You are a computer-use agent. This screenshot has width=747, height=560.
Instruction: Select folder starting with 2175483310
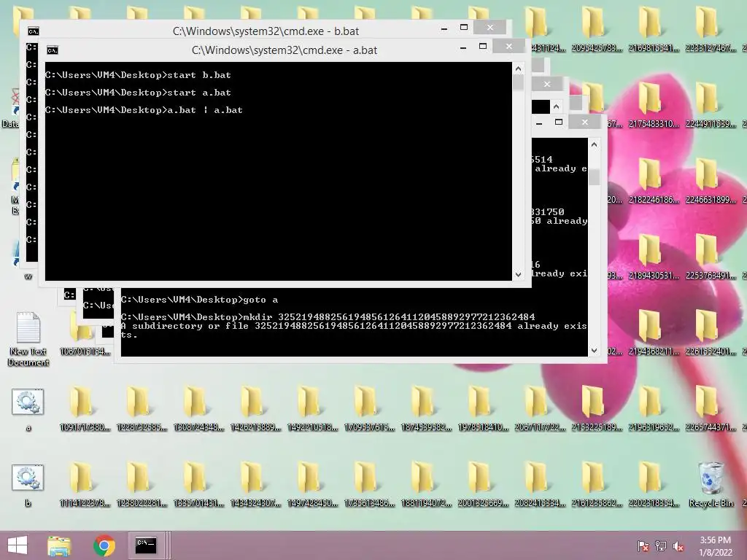[x=654, y=106]
